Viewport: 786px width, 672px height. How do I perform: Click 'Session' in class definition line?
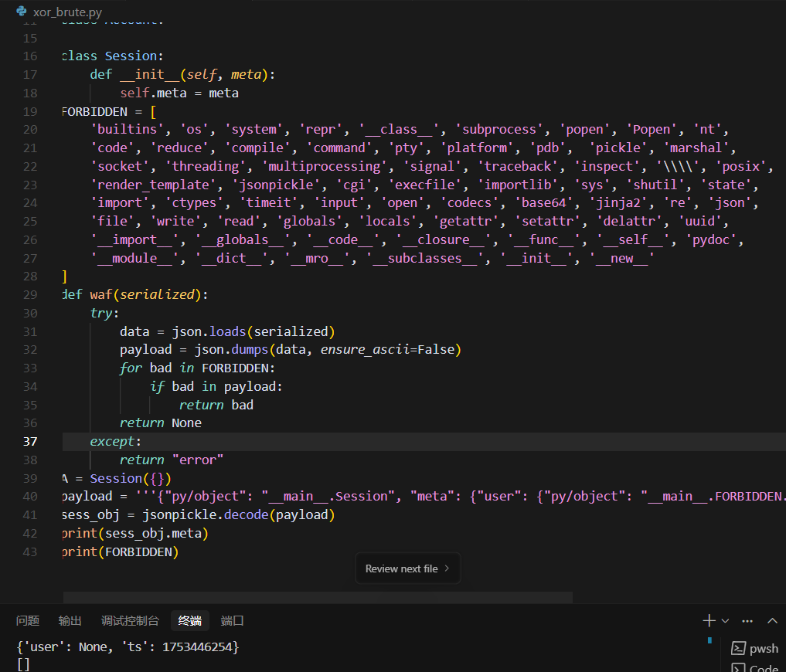pyautogui.click(x=131, y=56)
